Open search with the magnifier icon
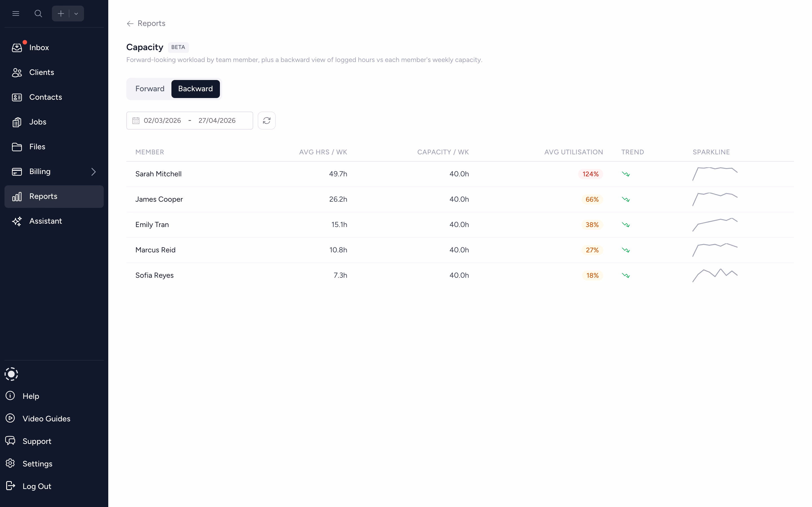The image size is (812, 507). click(x=38, y=14)
